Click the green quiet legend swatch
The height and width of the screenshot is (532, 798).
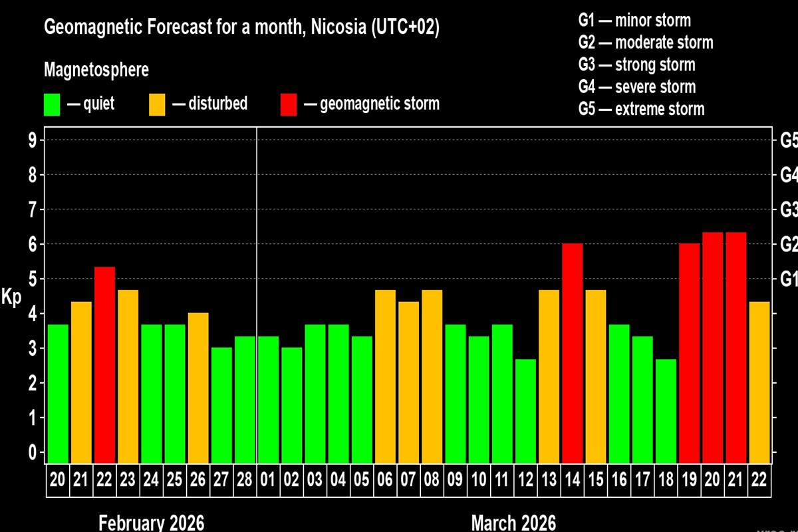click(x=52, y=104)
